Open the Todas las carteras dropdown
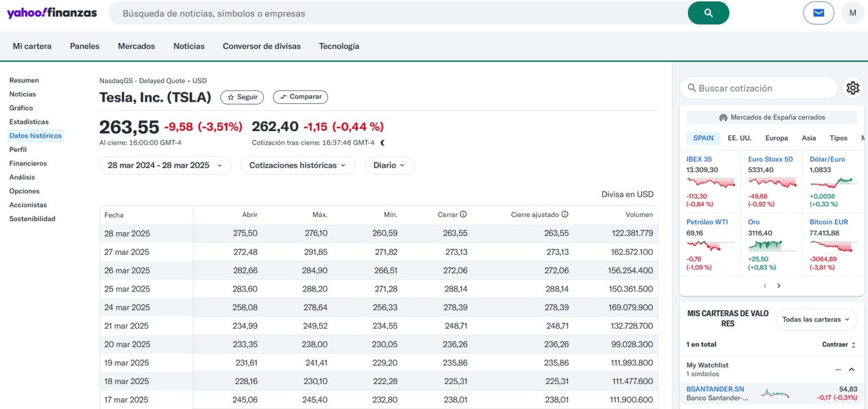 point(816,320)
